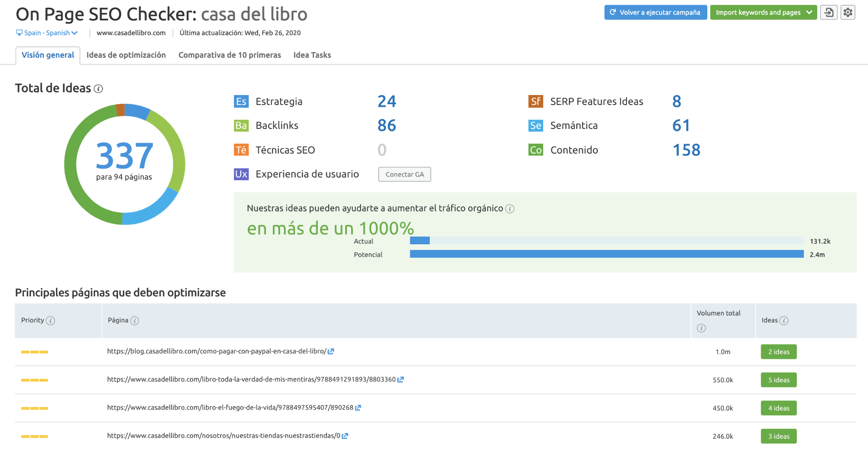The width and height of the screenshot is (868, 450).
Task: Open nosotros/nuestras-tiendas URL link
Action: click(x=224, y=436)
